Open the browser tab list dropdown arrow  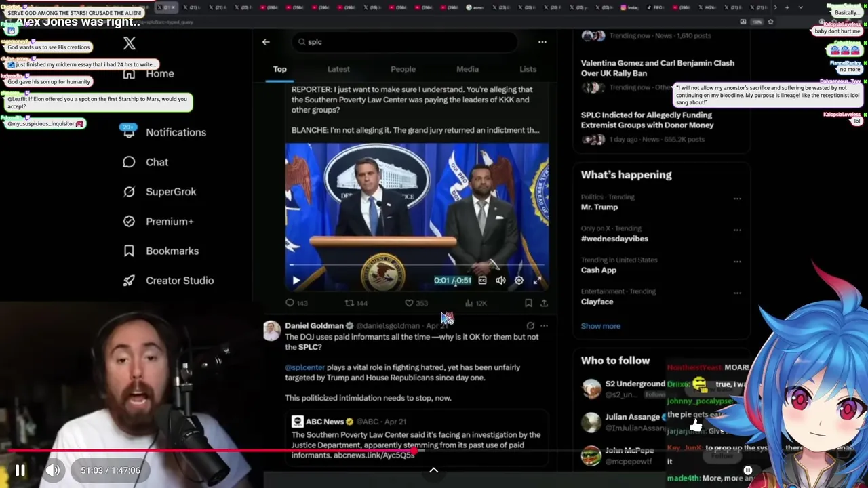(801, 7)
